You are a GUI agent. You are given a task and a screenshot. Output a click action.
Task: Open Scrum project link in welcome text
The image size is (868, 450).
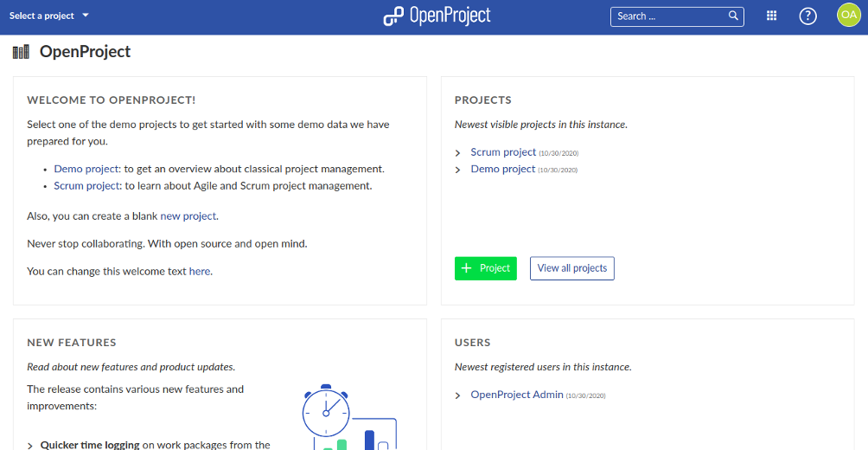[86, 186]
